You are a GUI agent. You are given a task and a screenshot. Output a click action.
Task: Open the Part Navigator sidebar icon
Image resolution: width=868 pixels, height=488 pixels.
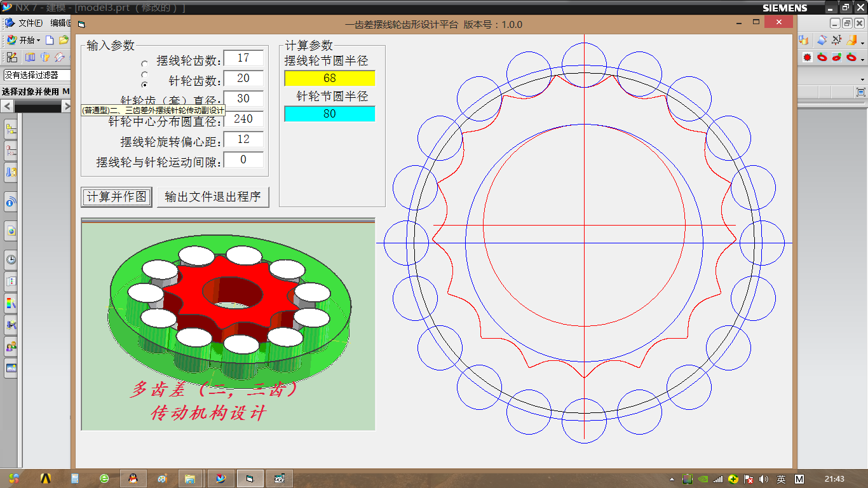coord(11,172)
